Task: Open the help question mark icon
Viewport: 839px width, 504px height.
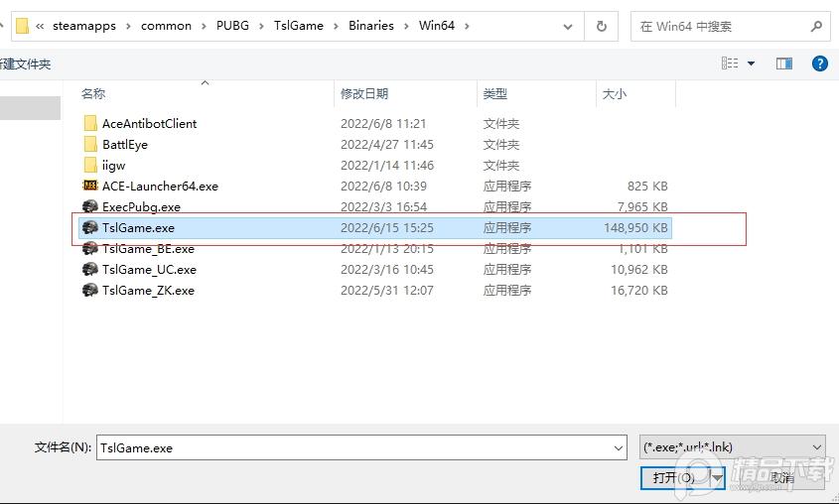Action: click(820, 63)
